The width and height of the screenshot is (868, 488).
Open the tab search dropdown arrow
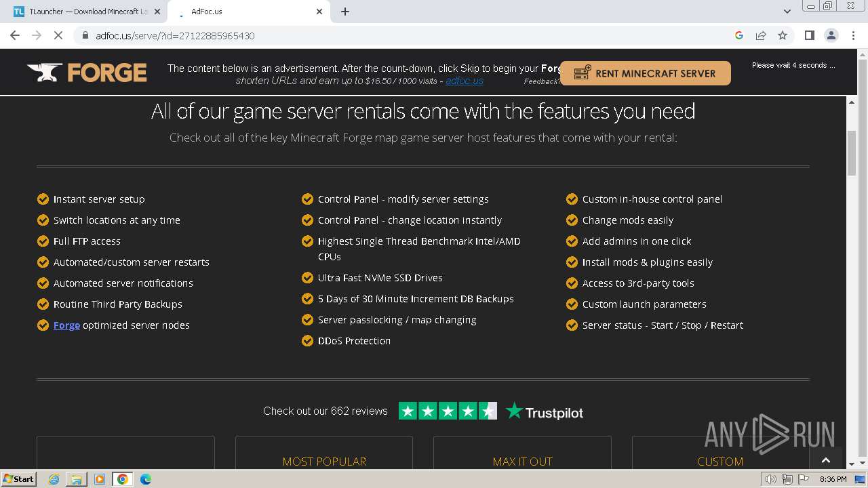pos(787,12)
